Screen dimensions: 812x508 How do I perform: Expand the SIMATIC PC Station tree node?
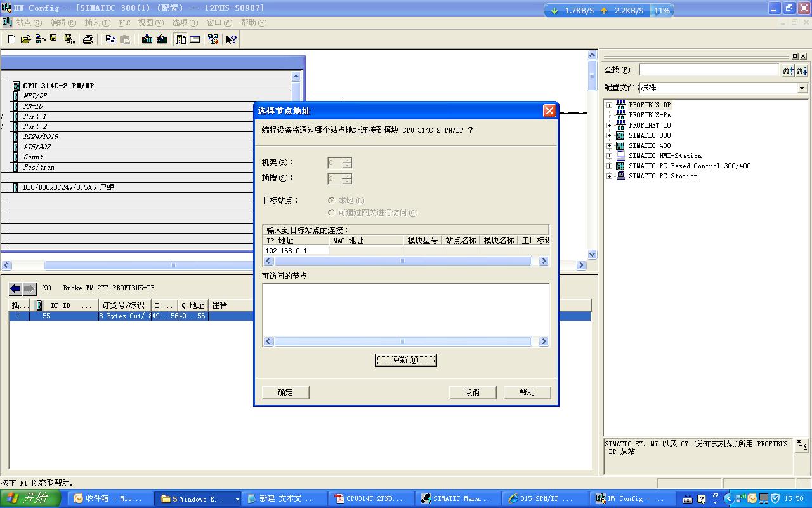tap(609, 177)
